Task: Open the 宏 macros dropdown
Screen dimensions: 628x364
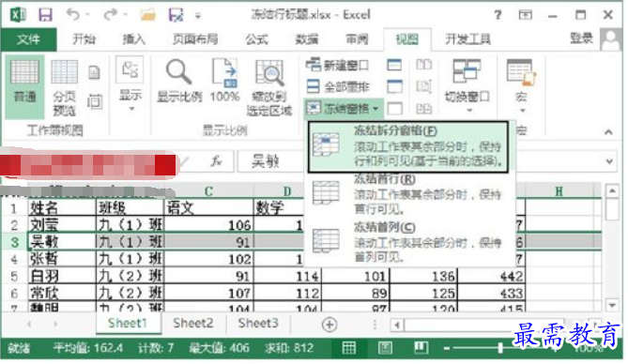Action: pos(521,85)
